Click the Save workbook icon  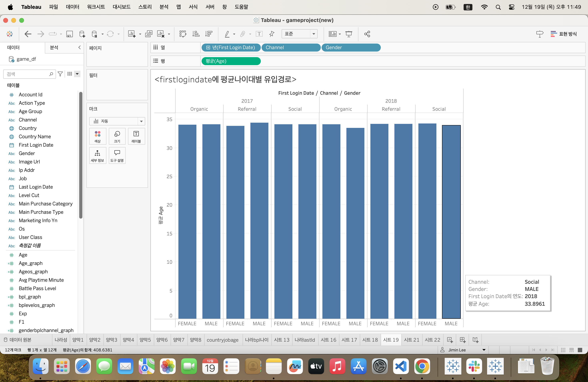(x=69, y=34)
